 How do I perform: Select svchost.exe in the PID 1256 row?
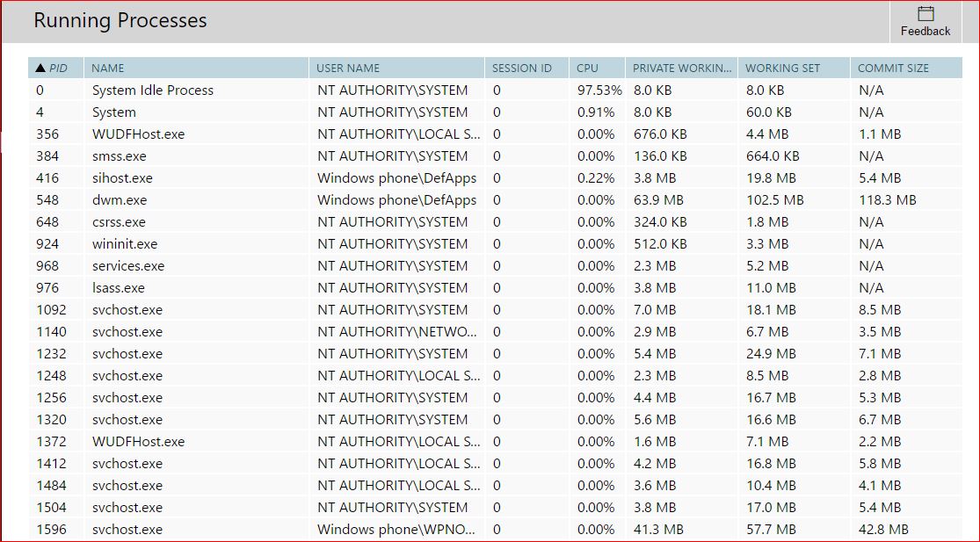coord(127,398)
